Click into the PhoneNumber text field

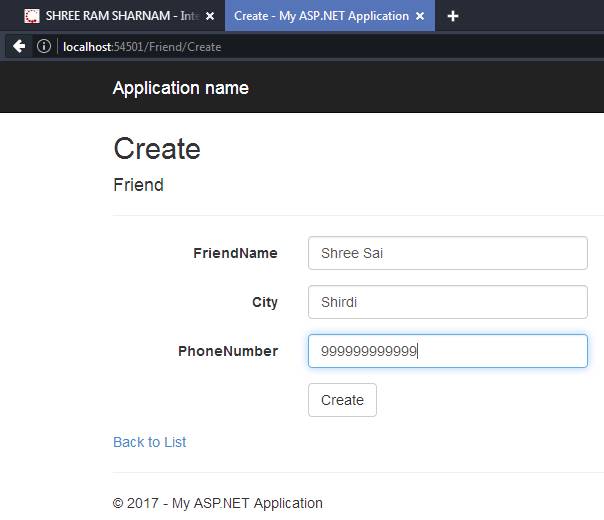pos(448,351)
